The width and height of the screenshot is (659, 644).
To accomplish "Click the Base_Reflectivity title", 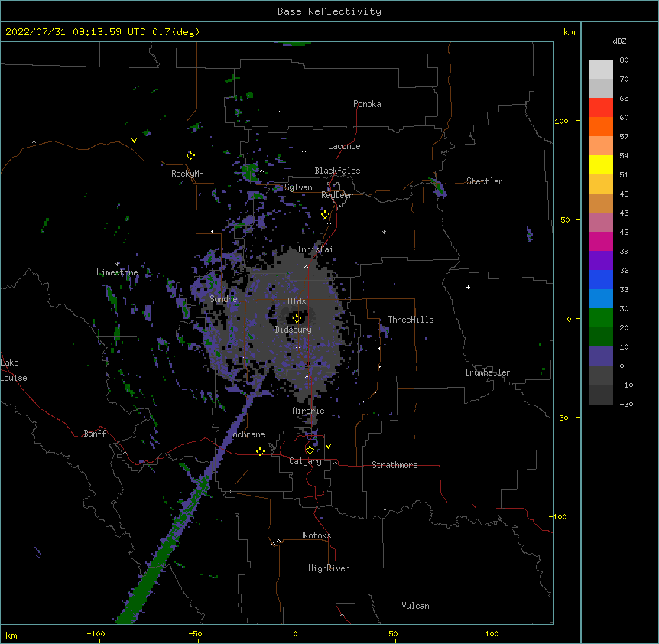I will (x=329, y=11).
